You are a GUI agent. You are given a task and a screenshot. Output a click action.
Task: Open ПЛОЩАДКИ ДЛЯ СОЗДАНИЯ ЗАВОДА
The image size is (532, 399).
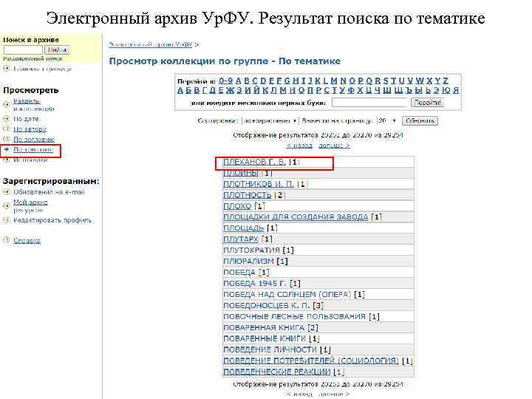296,217
